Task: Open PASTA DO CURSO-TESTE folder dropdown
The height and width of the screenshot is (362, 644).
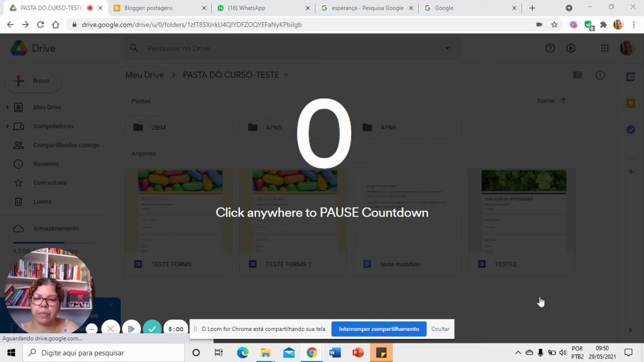Action: click(x=286, y=75)
